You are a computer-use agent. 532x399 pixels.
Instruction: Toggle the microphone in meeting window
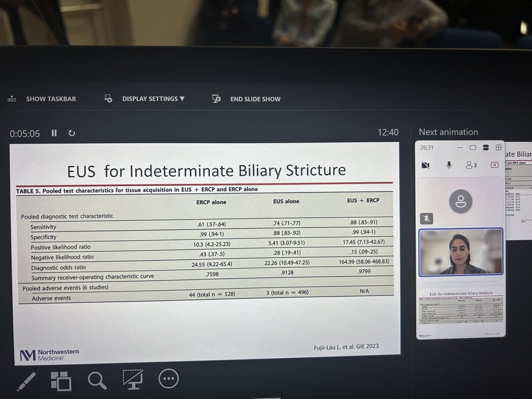tap(449, 164)
